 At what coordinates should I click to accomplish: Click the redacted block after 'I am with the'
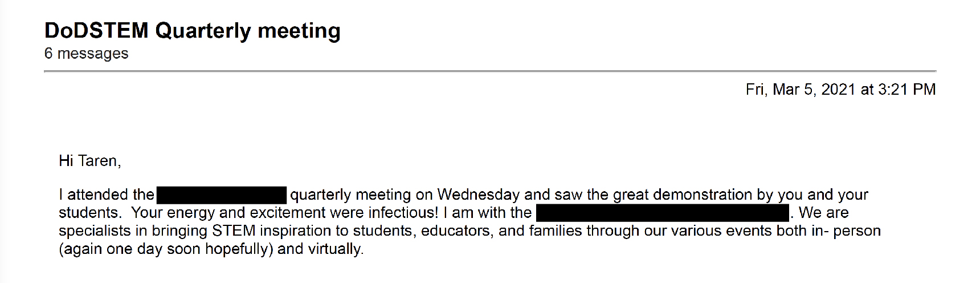[662, 213]
